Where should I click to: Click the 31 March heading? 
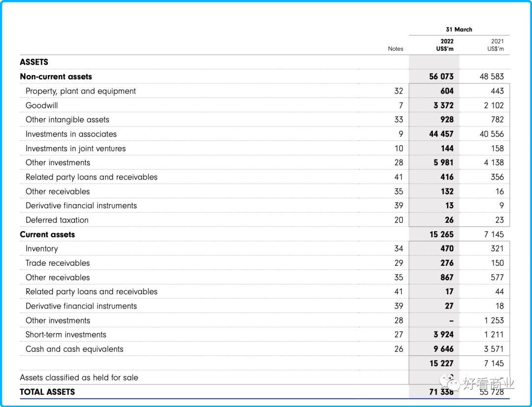point(459,30)
